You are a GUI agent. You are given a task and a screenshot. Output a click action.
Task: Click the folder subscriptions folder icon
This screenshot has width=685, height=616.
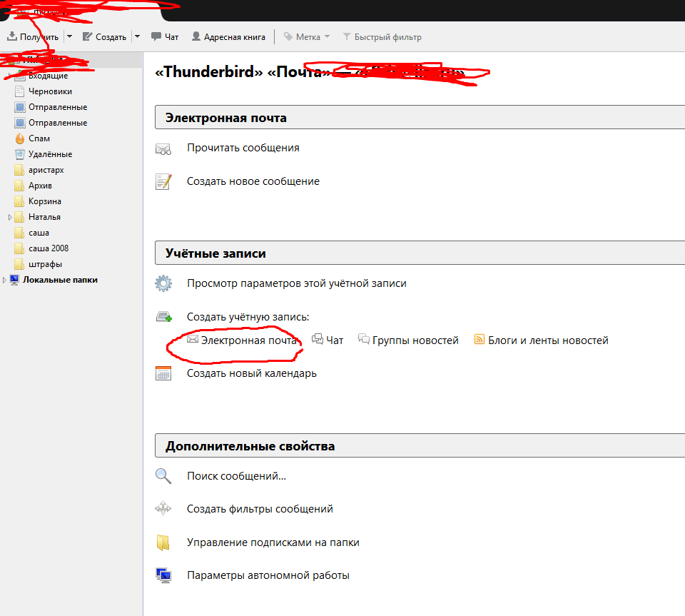163,542
